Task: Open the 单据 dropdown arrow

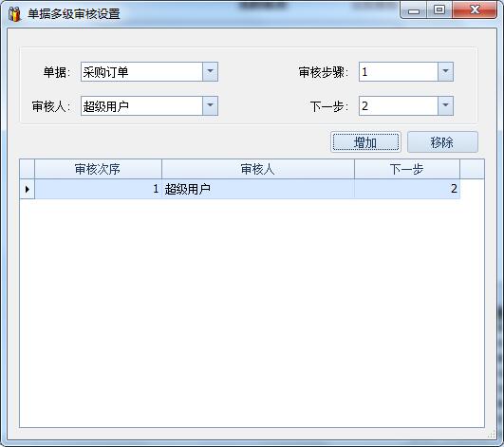Action: 210,72
